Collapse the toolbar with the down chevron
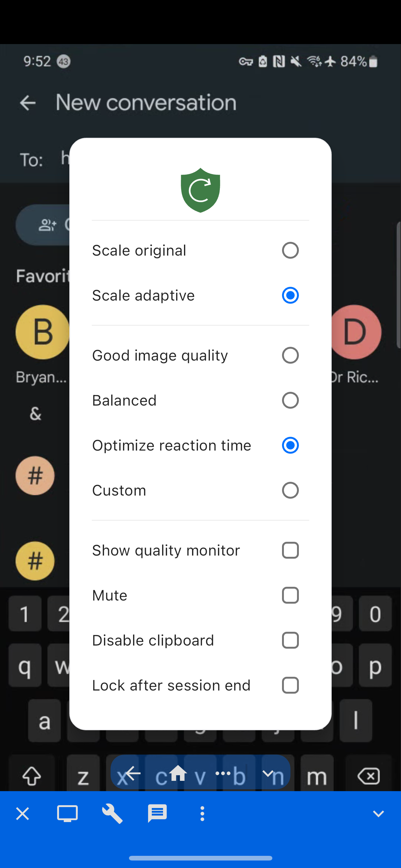Viewport: 401px width, 868px height. tap(379, 813)
